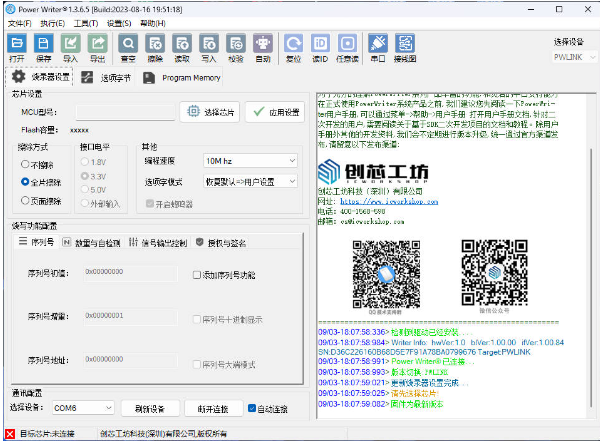Open the 工具(T) menu

tap(86, 24)
